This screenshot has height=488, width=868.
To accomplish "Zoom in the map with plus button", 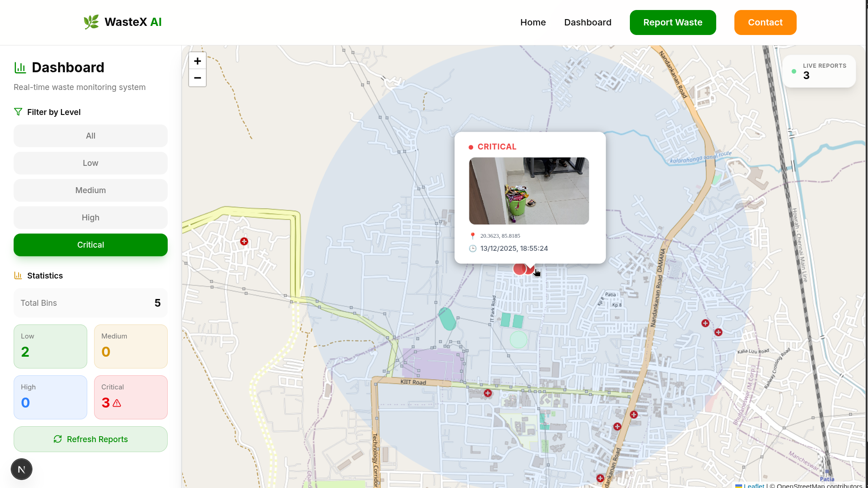I will tap(197, 61).
